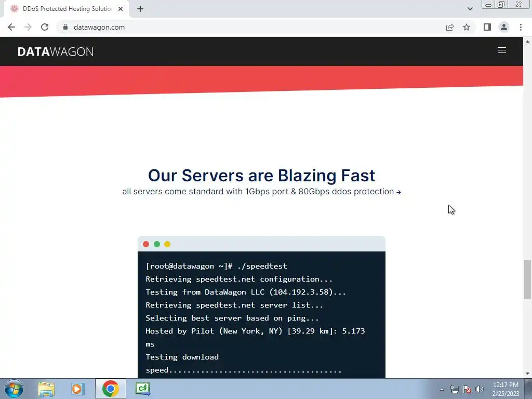Viewport: 532px width, 399px height.
Task: Click the browser forward arrow
Action: point(28,27)
